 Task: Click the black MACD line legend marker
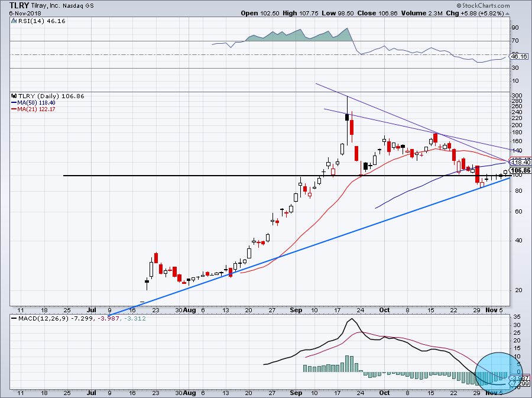pos(14,319)
